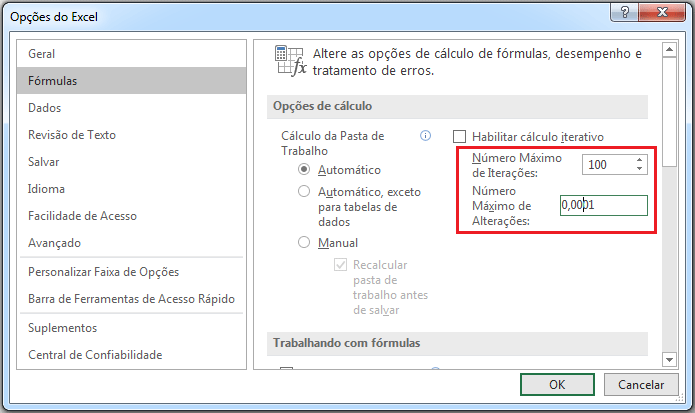The height and width of the screenshot is (413, 695).
Task: Select the Manual calculation option
Action: click(304, 242)
